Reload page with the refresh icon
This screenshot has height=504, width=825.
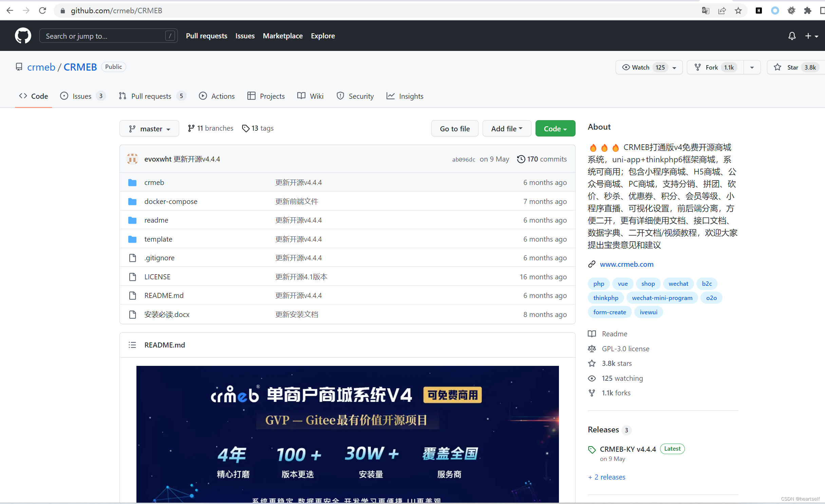(x=42, y=11)
